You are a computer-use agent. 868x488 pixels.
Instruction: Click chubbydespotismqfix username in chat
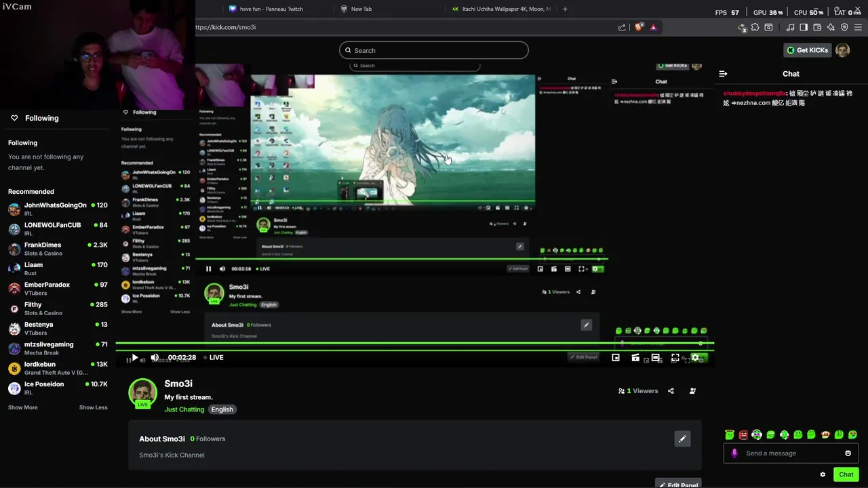(753, 94)
